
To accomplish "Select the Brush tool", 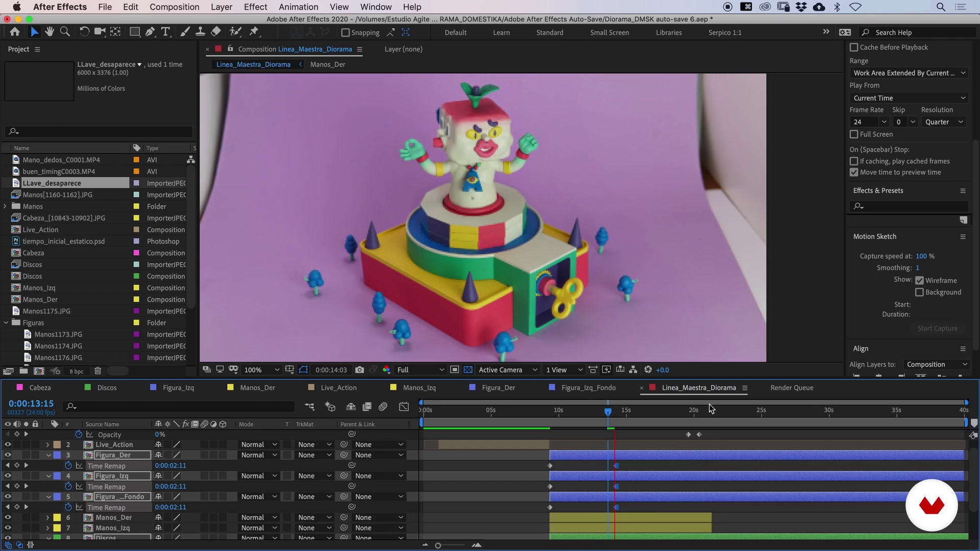I will (185, 32).
